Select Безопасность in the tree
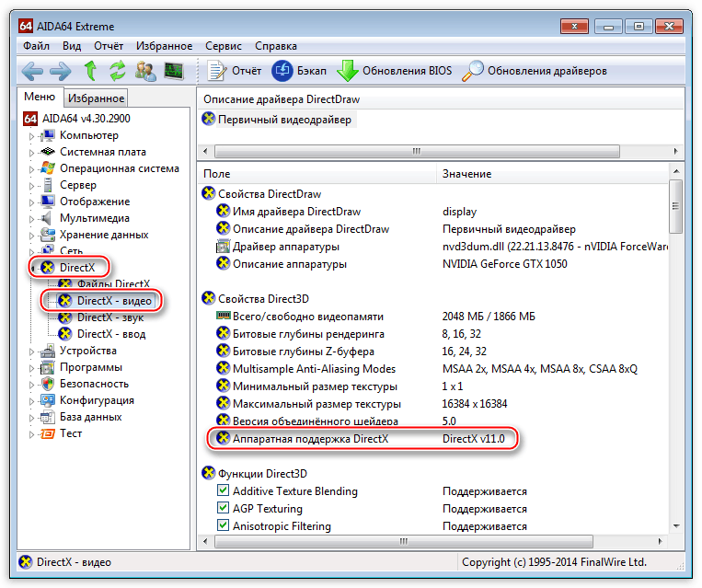702x588 pixels. pos(85,384)
